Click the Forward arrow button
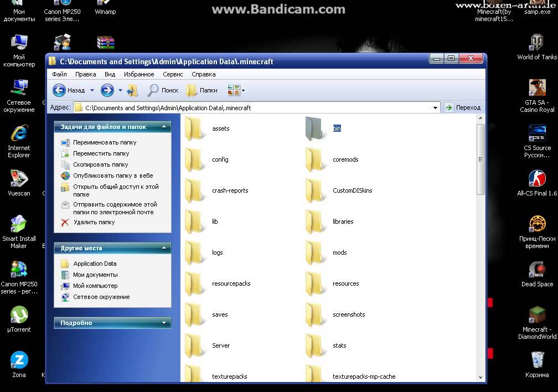 (x=107, y=90)
